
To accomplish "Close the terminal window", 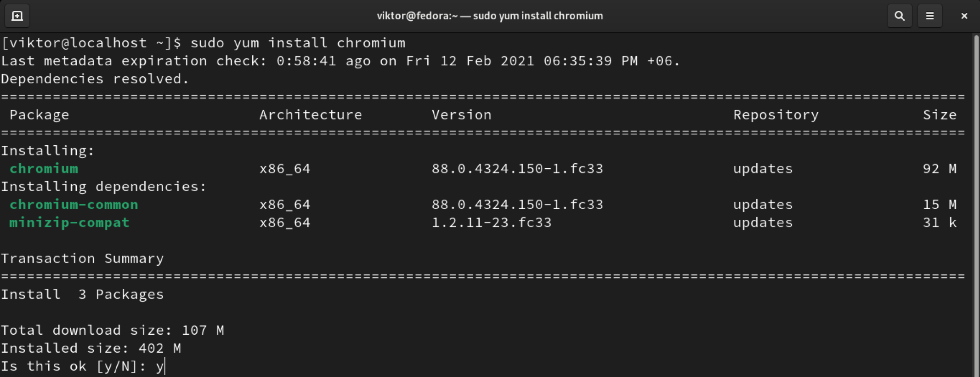I will (964, 16).
